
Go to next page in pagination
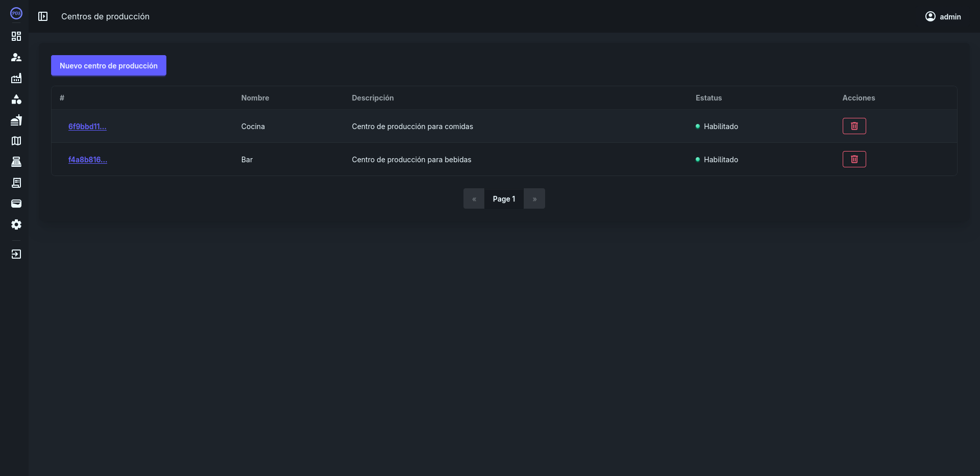pyautogui.click(x=534, y=199)
